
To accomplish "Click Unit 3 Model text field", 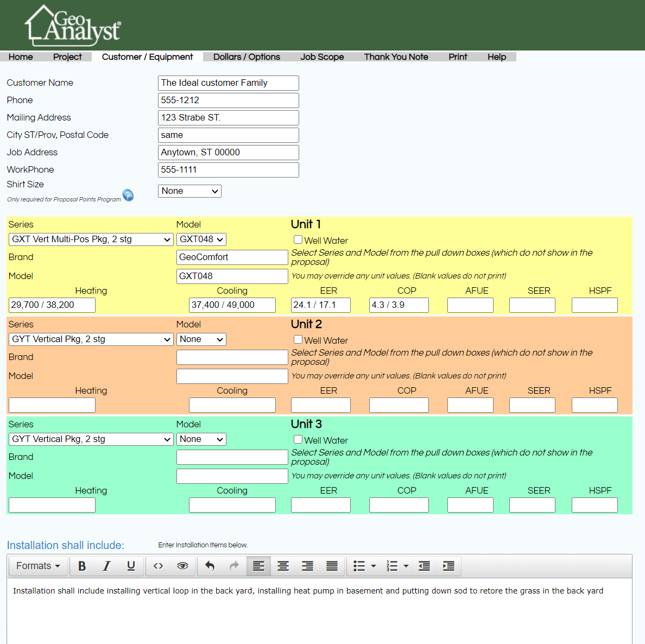I will 232,476.
